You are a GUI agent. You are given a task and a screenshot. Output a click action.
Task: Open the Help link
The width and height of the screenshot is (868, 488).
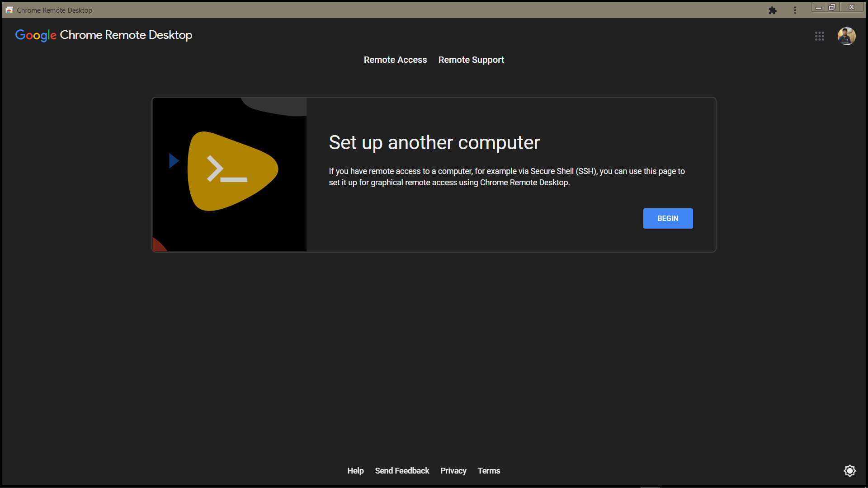(355, 471)
